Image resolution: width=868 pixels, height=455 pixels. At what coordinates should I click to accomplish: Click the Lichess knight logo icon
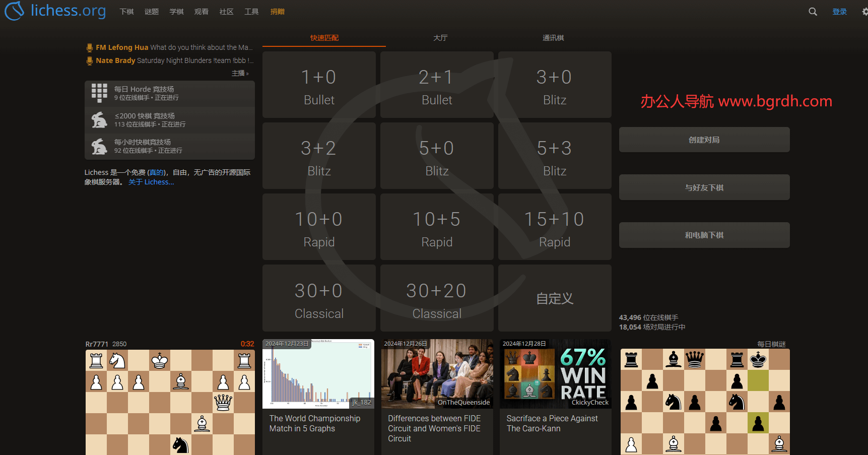pos(14,11)
